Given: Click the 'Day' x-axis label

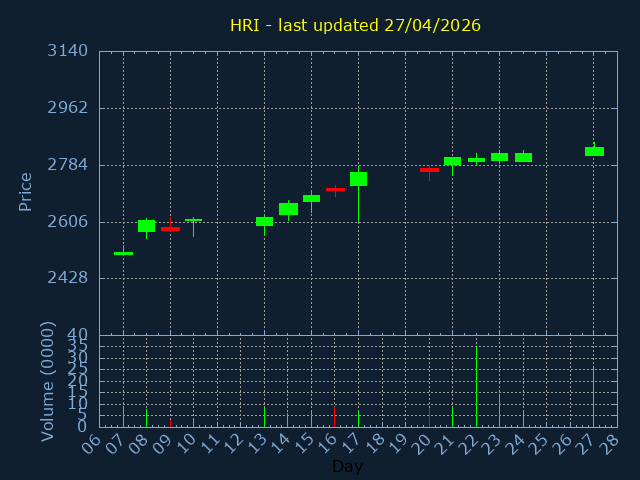Looking at the screenshot, I should point(347,466).
